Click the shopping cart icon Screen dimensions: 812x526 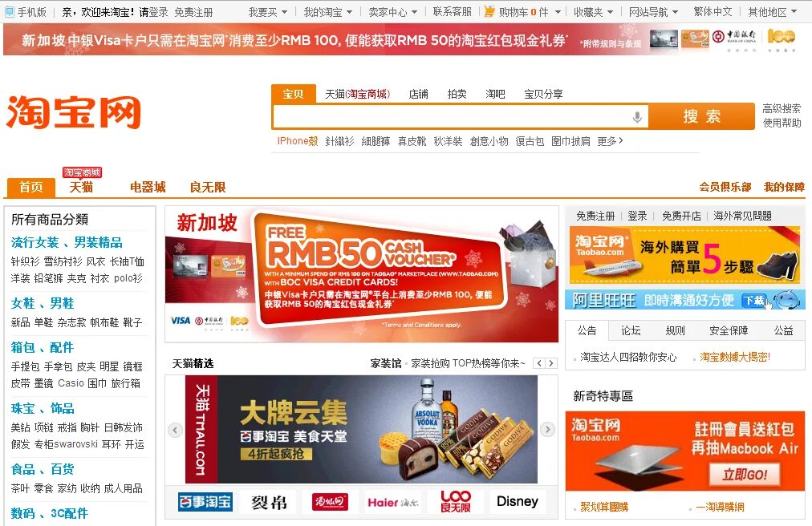(489, 11)
